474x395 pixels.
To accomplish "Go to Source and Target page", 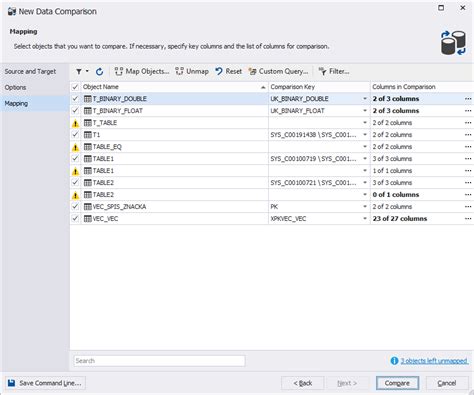I will tap(35, 71).
